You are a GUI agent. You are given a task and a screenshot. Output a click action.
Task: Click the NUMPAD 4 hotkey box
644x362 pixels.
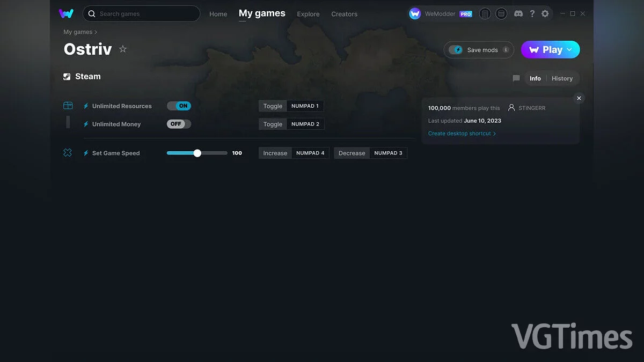click(x=310, y=153)
